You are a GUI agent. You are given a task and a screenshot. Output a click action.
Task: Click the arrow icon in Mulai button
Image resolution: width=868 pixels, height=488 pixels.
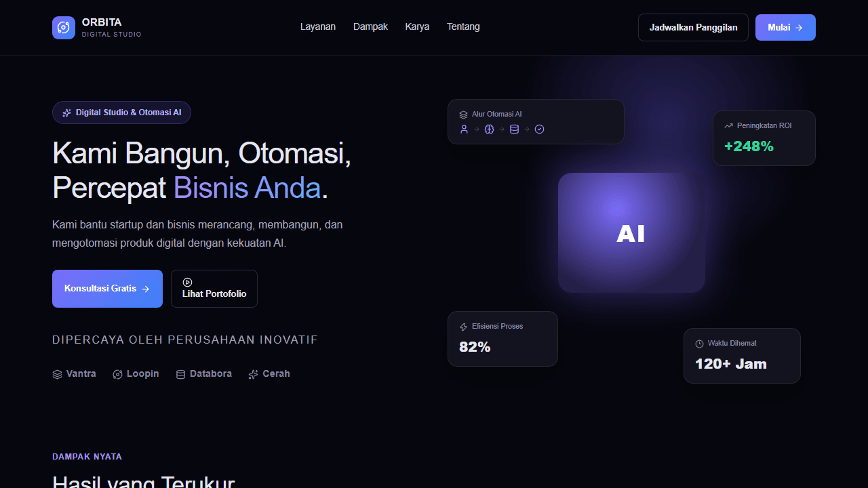[x=799, y=28]
